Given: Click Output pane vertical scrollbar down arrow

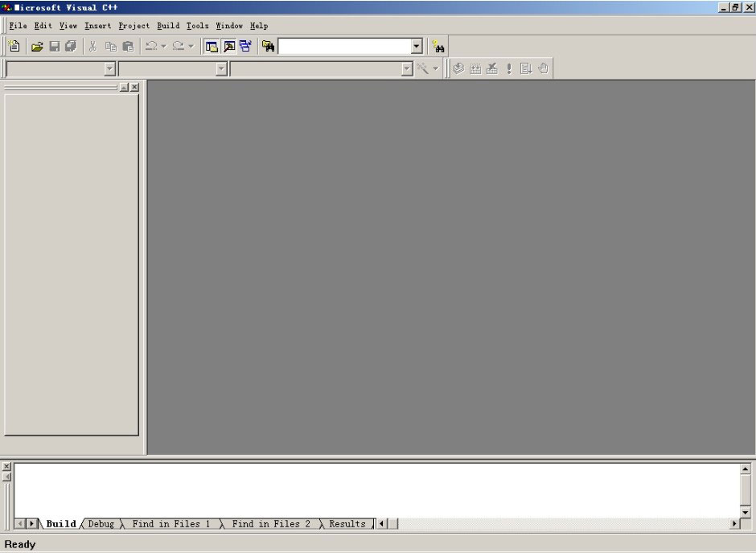Looking at the screenshot, I should tap(746, 513).
